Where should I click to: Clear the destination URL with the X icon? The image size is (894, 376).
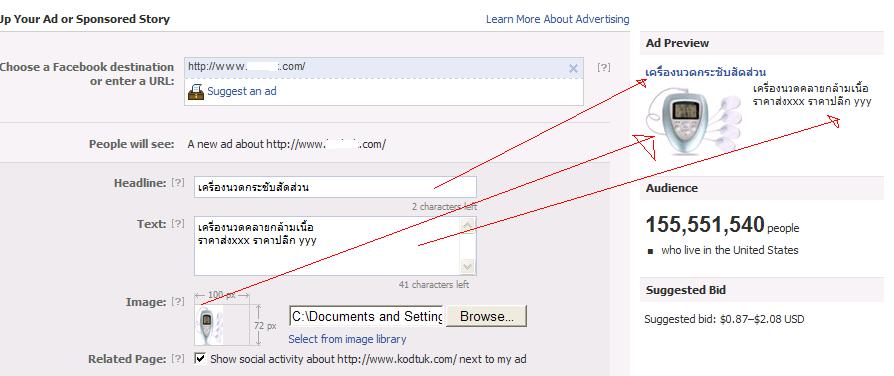point(574,69)
